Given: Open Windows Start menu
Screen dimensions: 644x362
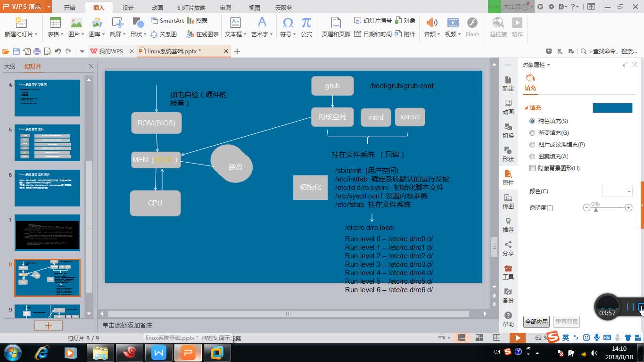Looking at the screenshot, I should coord(12,352).
